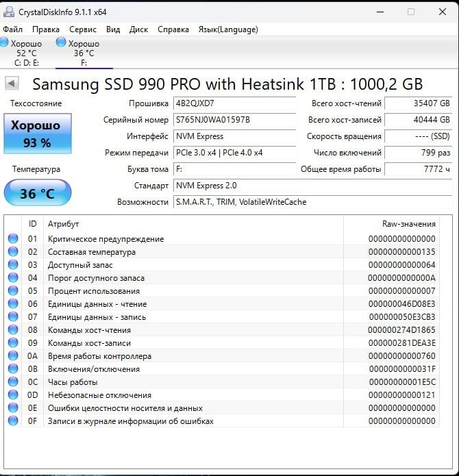The width and height of the screenshot is (459, 476).
Task: Select the Небезопасные отключения row
Action: pos(222,395)
